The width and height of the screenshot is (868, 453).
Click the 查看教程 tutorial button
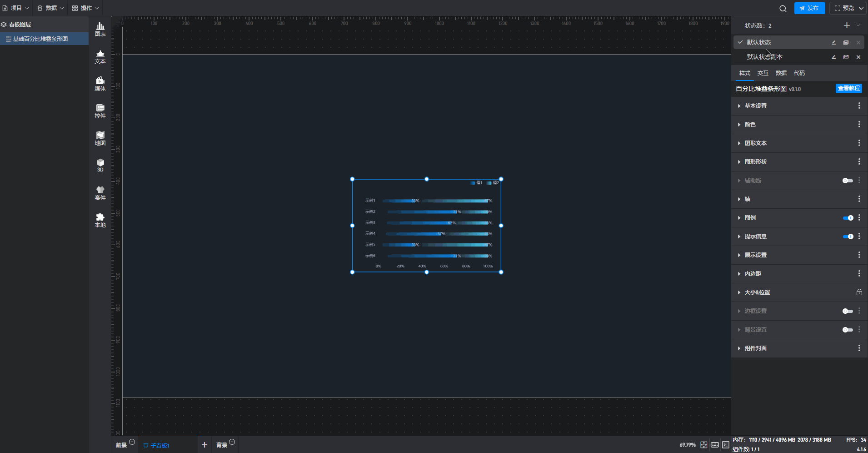[x=848, y=88]
